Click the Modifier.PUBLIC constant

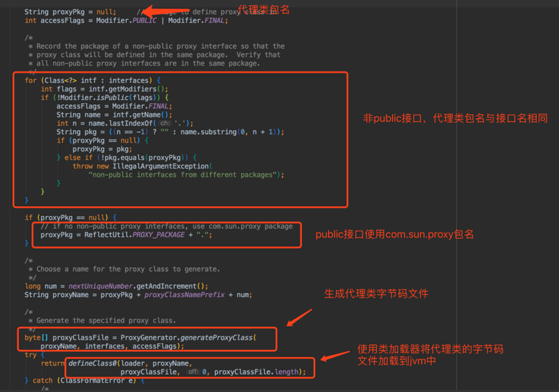[126, 21]
